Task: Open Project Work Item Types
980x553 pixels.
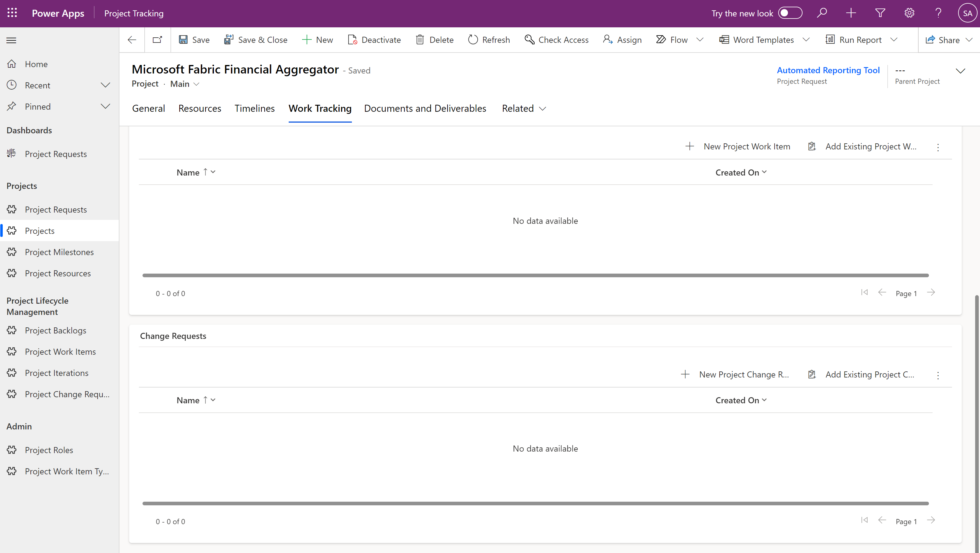Action: [59, 472]
